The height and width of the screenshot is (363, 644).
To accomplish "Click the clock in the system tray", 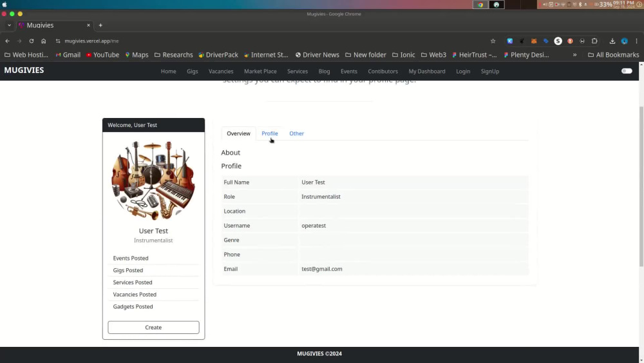I will point(623,4).
